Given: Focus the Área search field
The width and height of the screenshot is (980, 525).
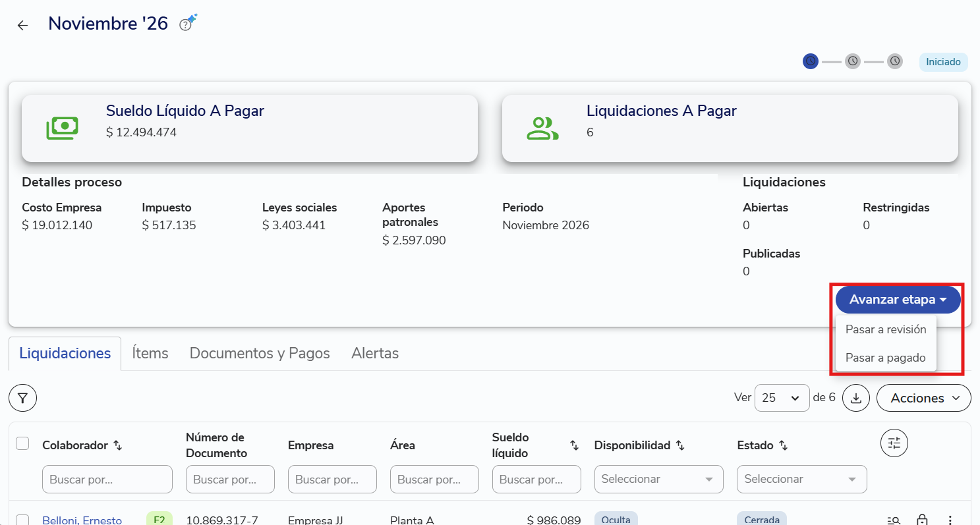Looking at the screenshot, I should pyautogui.click(x=434, y=479).
